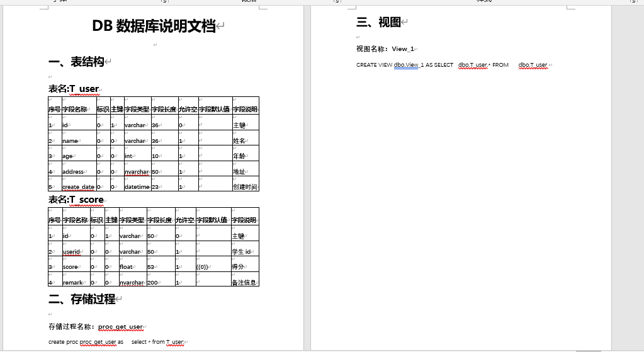The height and width of the screenshot is (352, 644).
Task: Click the remark field cell in T_score table
Action: click(x=76, y=279)
